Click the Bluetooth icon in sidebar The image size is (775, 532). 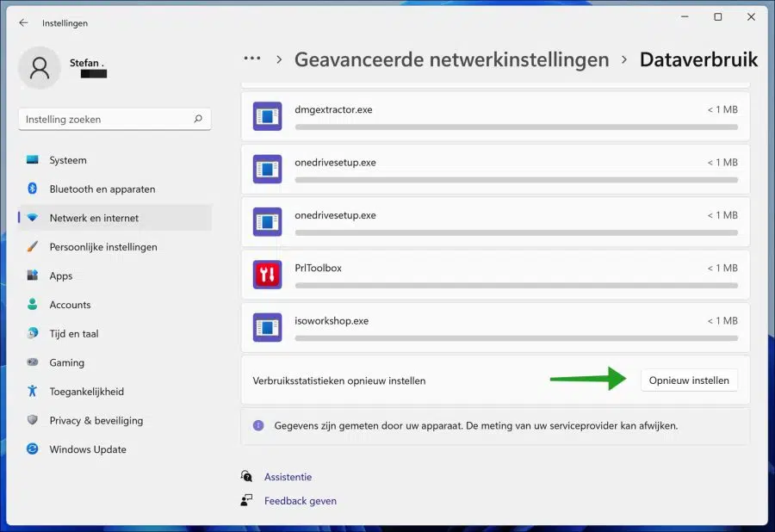pos(33,189)
